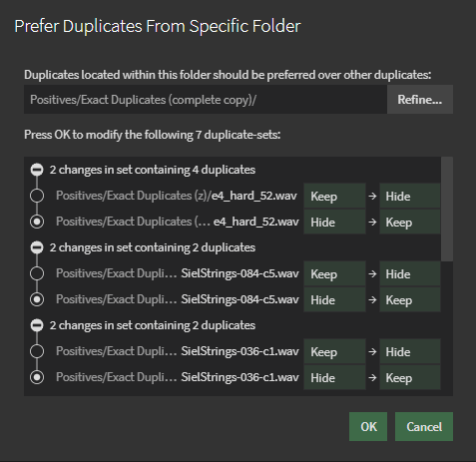The height and width of the screenshot is (462, 476).
Task: Click the Keep result for second SielStrings-036-c1.wav
Action: point(410,377)
